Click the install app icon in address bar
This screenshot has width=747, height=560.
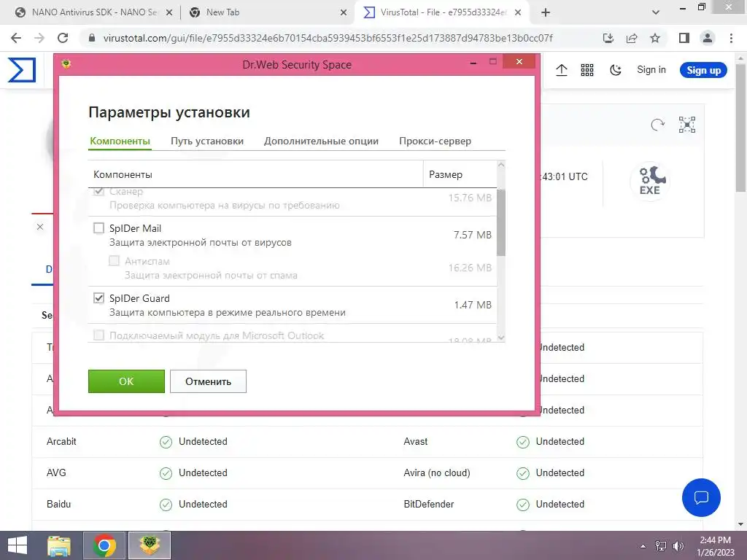coord(608,38)
